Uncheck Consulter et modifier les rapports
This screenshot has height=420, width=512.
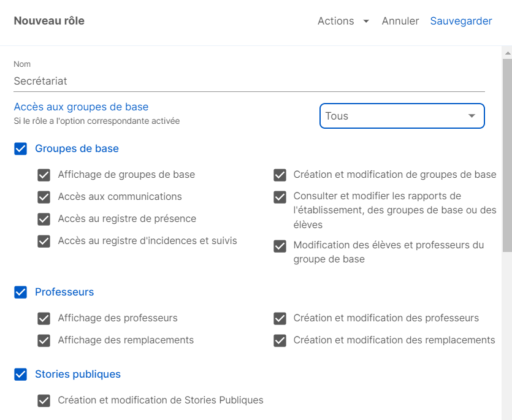(x=280, y=197)
